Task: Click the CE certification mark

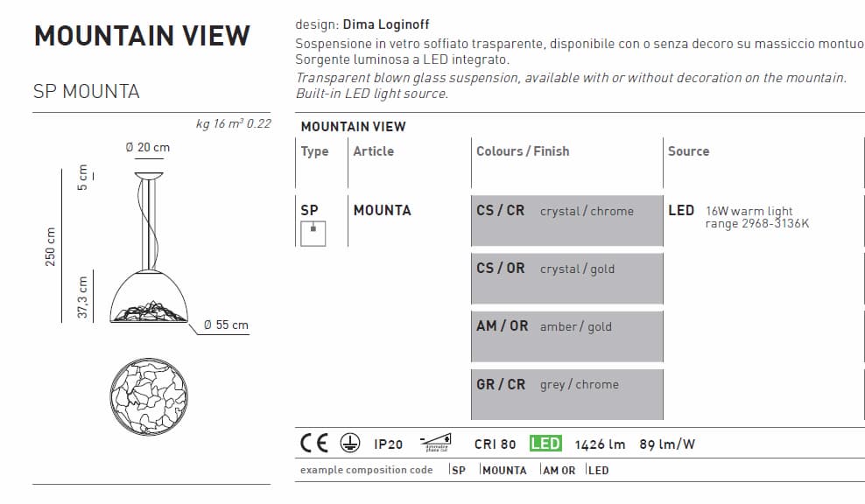Action: click(314, 444)
